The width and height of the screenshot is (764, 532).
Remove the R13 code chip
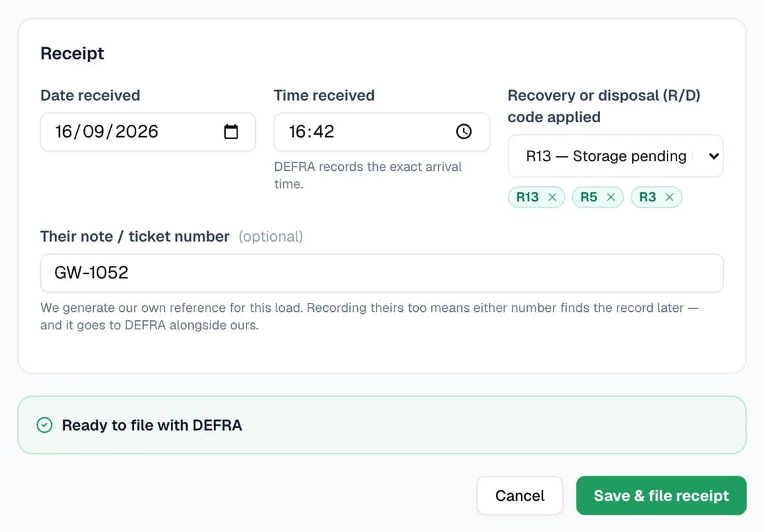tap(552, 197)
